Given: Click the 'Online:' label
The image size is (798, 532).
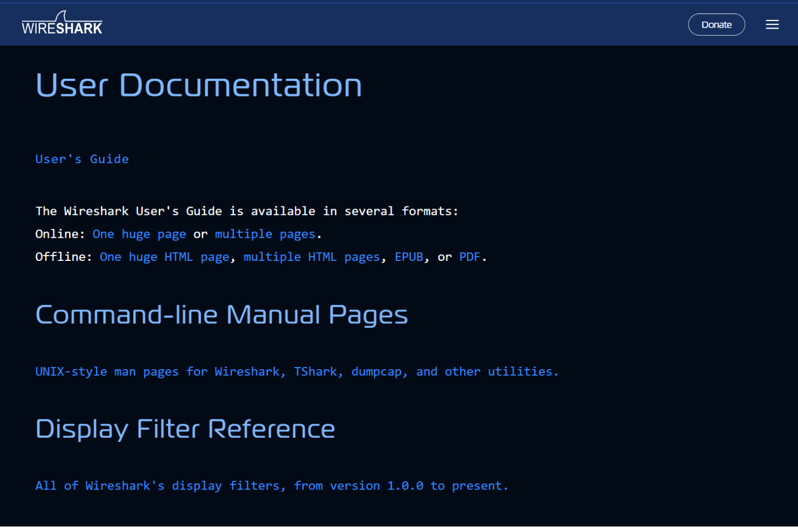Looking at the screenshot, I should tap(60, 234).
